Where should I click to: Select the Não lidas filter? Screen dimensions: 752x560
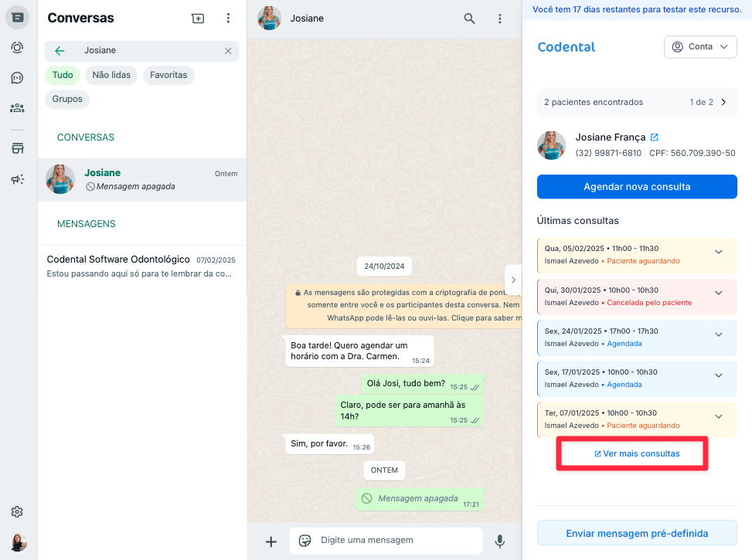click(x=111, y=75)
